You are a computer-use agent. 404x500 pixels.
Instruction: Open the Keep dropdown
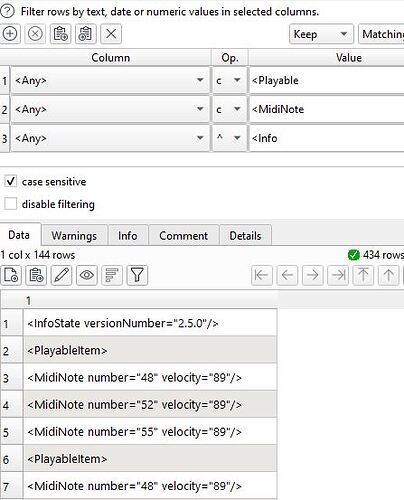[x=321, y=34]
